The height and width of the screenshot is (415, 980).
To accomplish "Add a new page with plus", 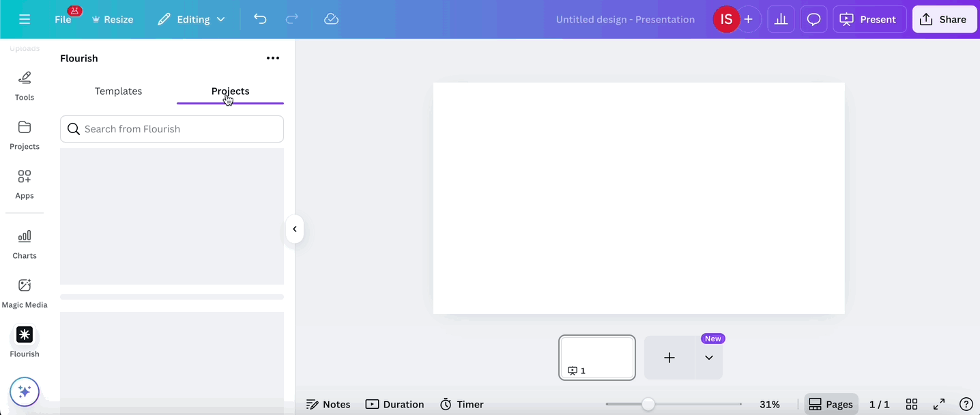I will click(x=669, y=358).
